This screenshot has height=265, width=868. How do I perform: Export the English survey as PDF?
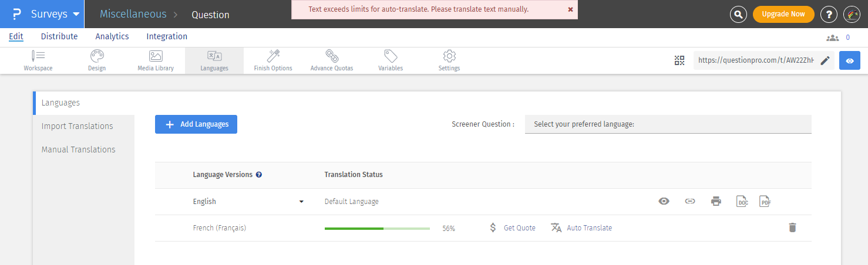[765, 201]
